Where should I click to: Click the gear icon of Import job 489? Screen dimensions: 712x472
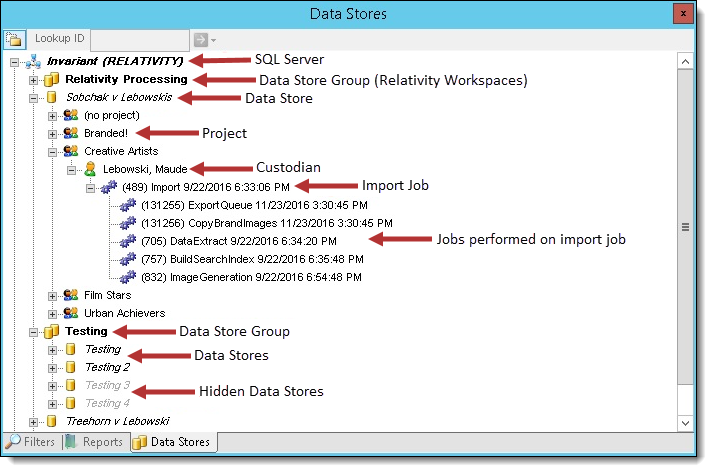[109, 187]
